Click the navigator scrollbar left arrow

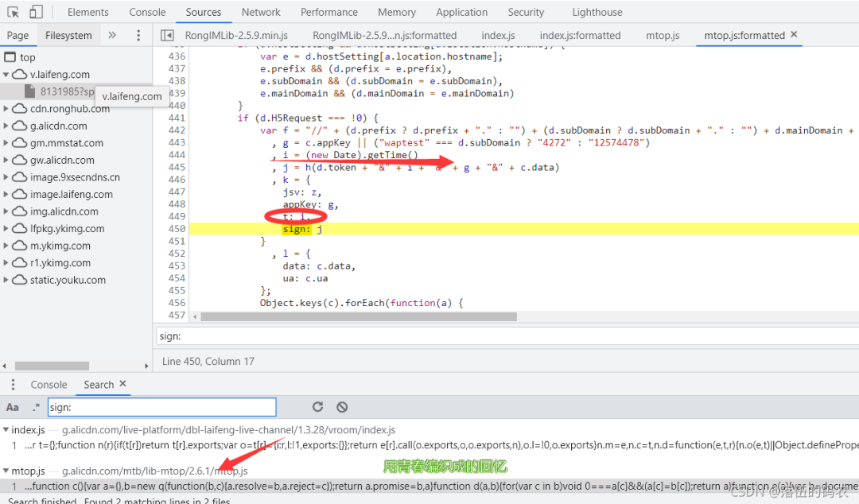point(5,366)
